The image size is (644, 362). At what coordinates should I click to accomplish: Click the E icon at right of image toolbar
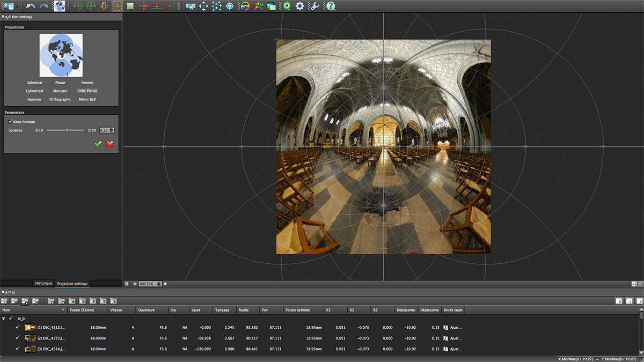coord(619,301)
